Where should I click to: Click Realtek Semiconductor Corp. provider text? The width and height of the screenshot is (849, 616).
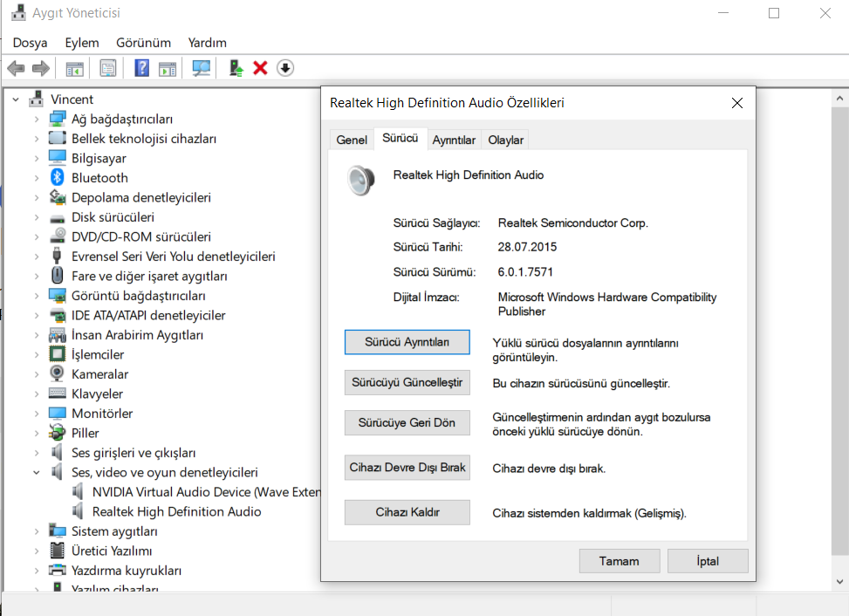[x=573, y=223]
